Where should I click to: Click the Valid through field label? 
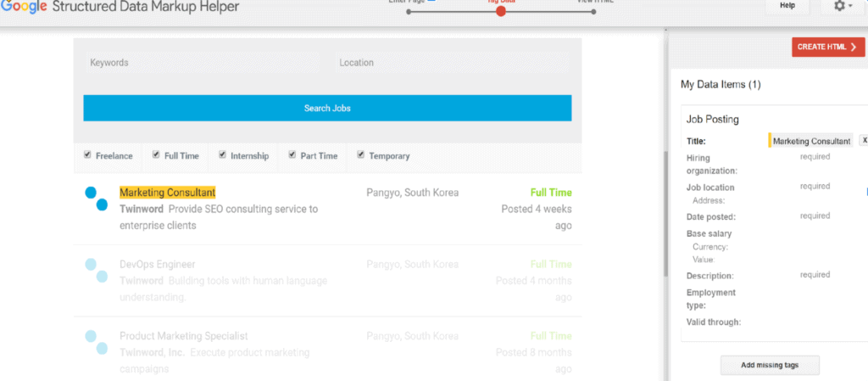714,322
